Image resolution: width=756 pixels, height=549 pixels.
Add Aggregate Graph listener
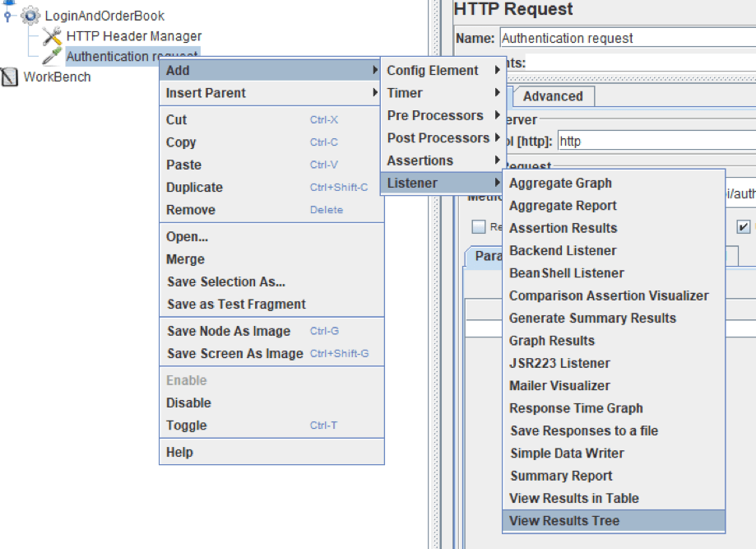614,184
